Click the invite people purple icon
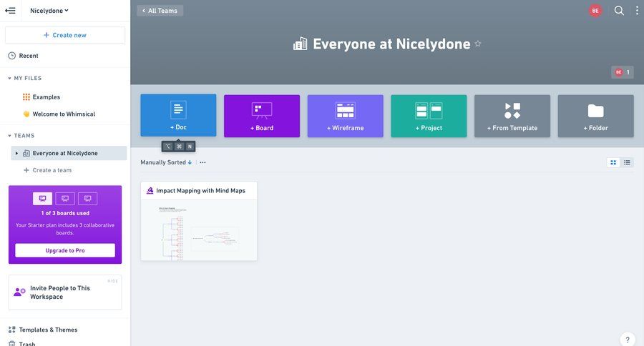644x346 pixels. [x=19, y=292]
